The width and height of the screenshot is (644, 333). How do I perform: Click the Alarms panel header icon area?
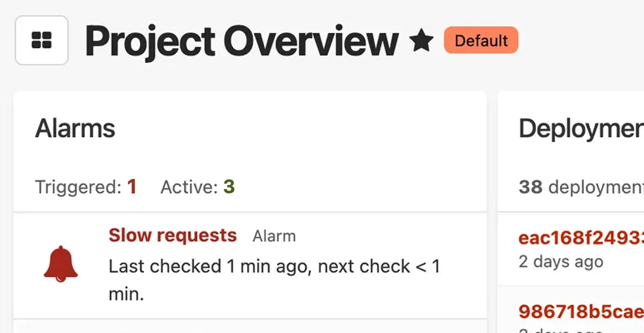75,128
